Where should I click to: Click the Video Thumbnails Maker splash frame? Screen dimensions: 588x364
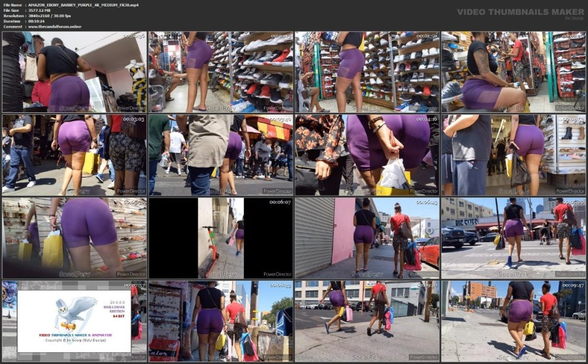74,321
